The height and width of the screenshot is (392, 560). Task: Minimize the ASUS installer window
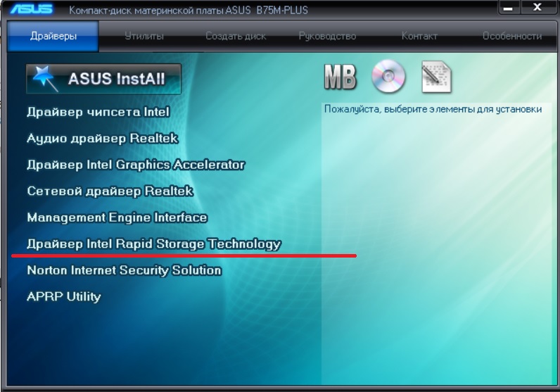point(508,8)
